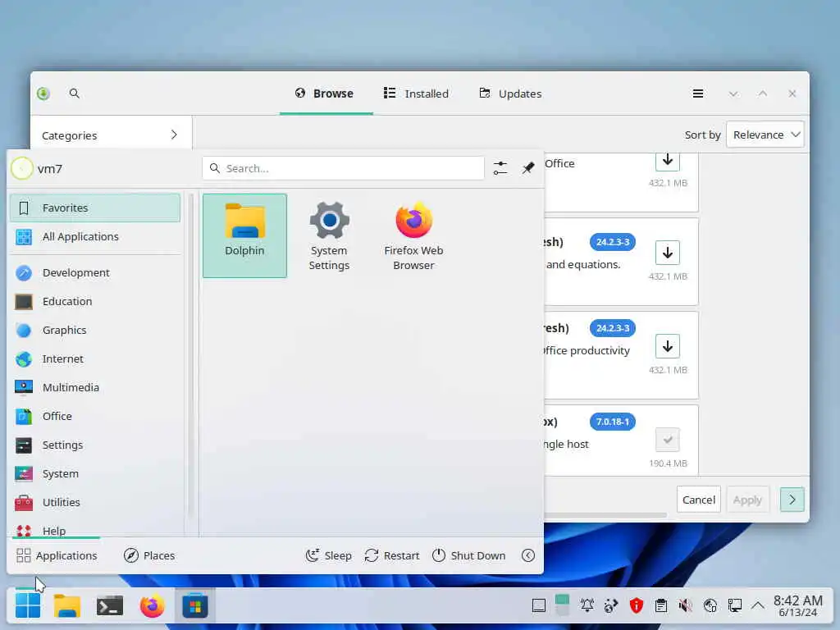Open Konsole terminal from taskbar

[110, 606]
